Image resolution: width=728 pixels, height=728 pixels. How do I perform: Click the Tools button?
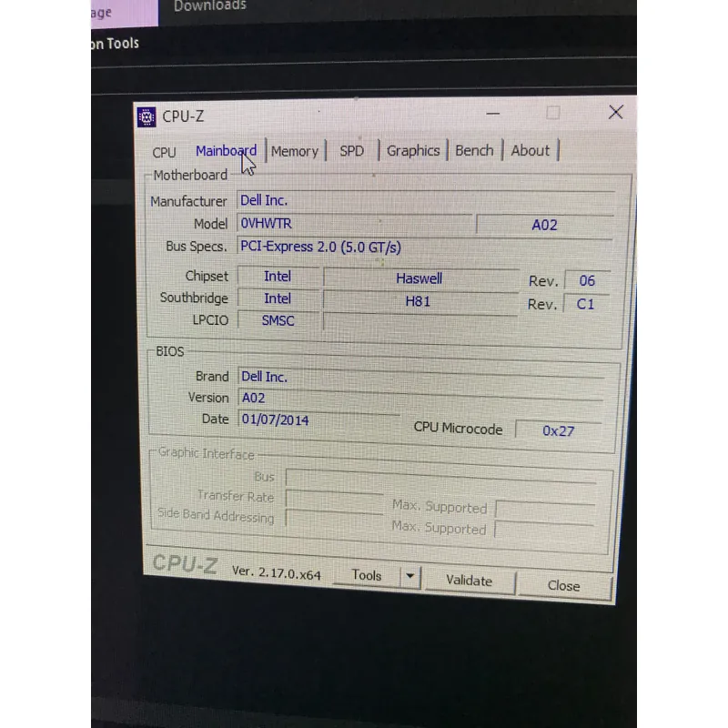pyautogui.click(x=366, y=575)
